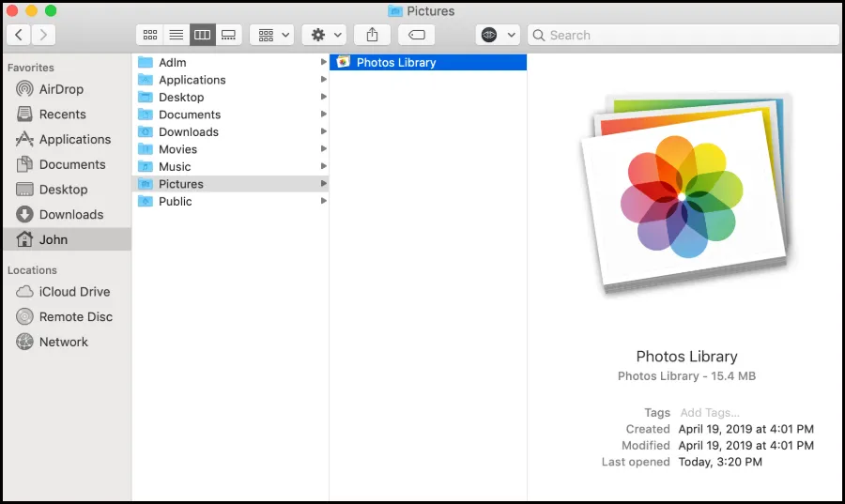845x504 pixels.
Task: Click Add Tags in the preview pane
Action: tap(709, 412)
